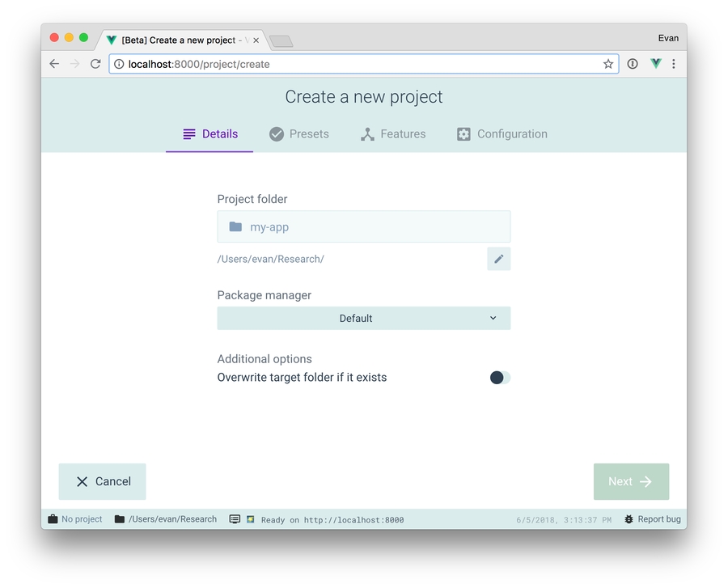Click the Report bug icon
Image resolution: width=728 pixels, height=588 pixels.
click(x=629, y=519)
